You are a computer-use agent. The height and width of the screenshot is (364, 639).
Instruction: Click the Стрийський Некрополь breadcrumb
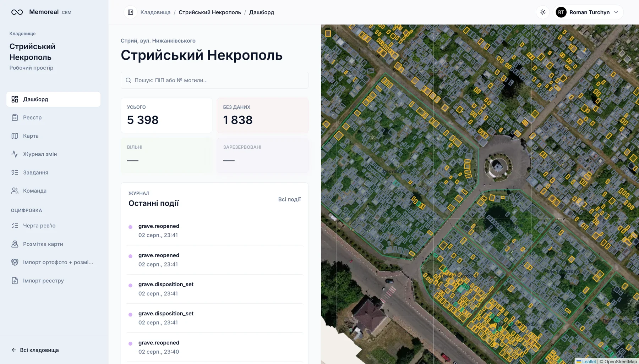click(x=210, y=12)
